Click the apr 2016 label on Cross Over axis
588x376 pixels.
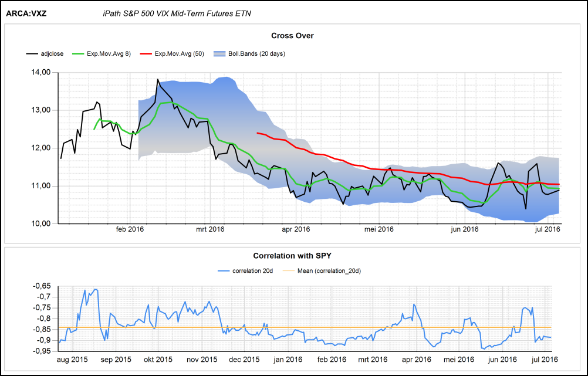[x=296, y=229]
